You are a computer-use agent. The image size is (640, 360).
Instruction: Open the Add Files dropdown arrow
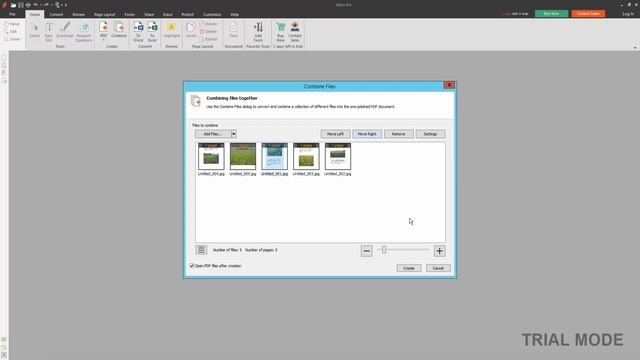234,134
